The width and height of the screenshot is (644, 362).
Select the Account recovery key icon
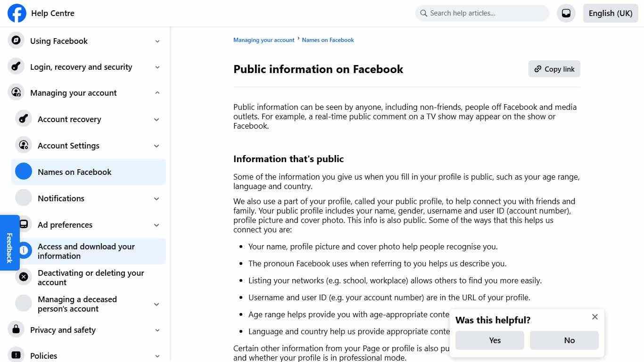(23, 119)
